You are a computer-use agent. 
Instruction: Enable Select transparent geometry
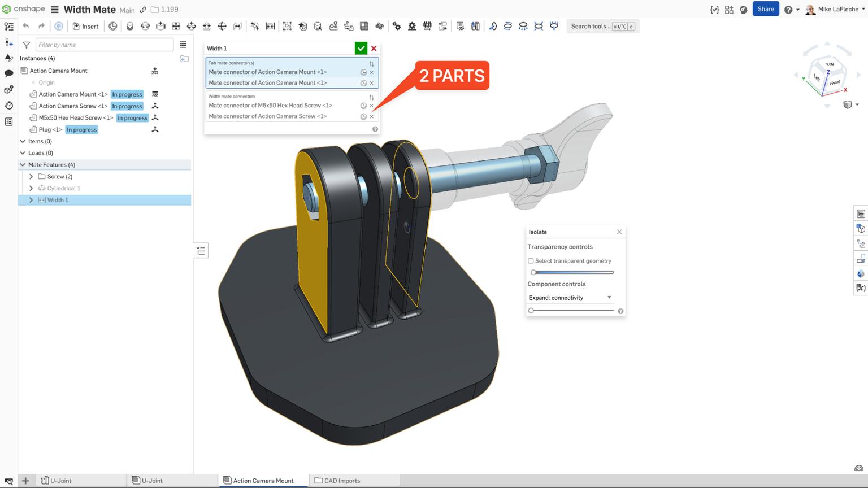[x=531, y=260]
